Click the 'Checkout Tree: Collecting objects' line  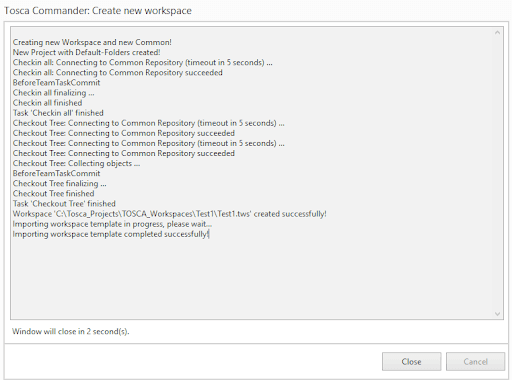coord(76,163)
